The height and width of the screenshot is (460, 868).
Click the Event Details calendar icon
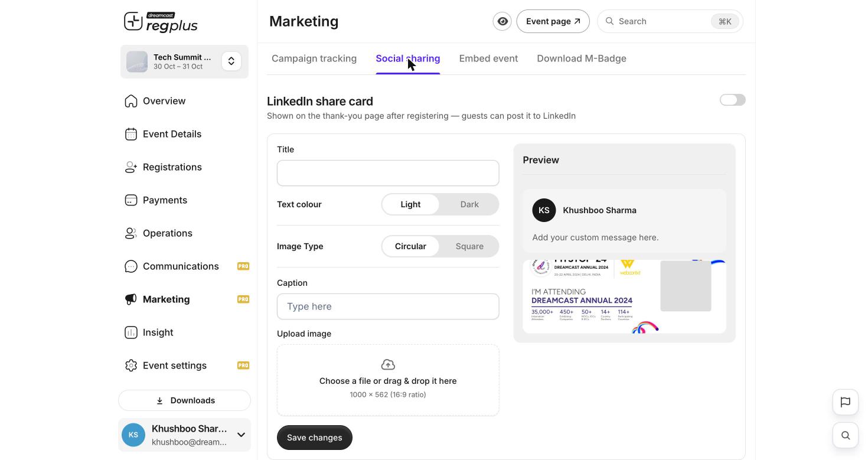[x=131, y=134]
